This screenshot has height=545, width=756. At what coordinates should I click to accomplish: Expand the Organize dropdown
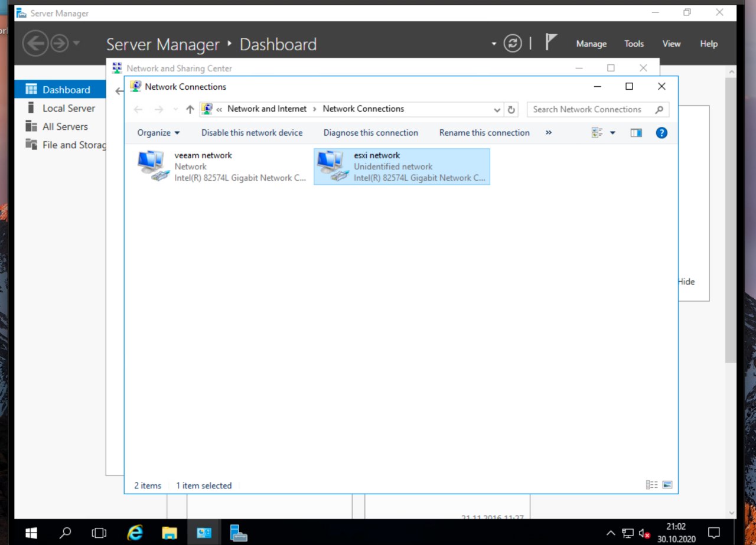158,133
